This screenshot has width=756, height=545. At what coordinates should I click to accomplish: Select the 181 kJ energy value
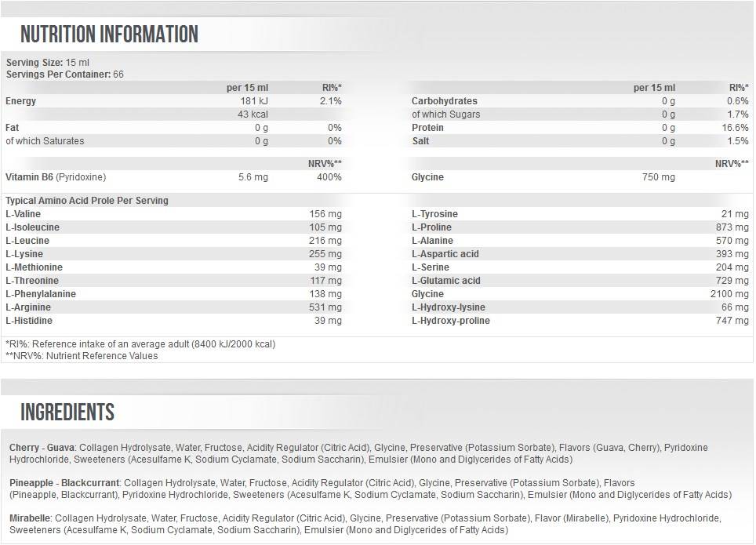click(x=253, y=101)
